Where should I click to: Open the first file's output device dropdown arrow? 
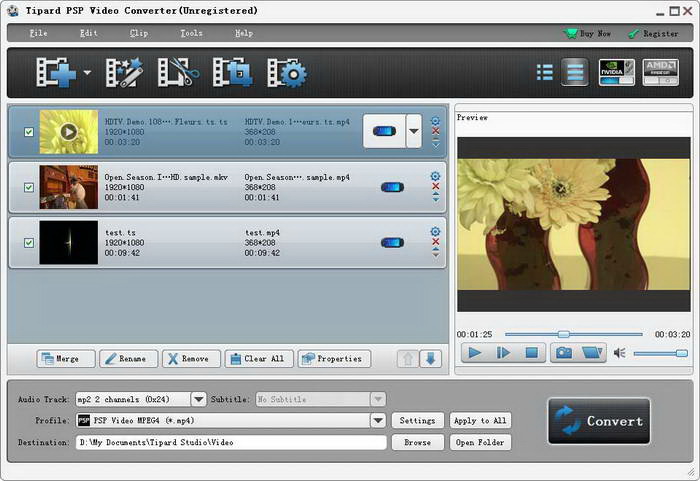point(414,131)
